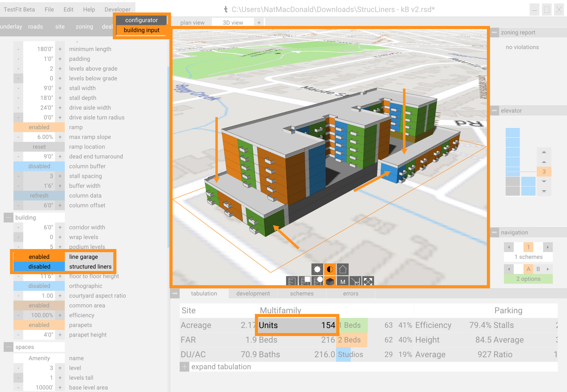Switch to the plan view tab
567x392 pixels.
pos(192,23)
